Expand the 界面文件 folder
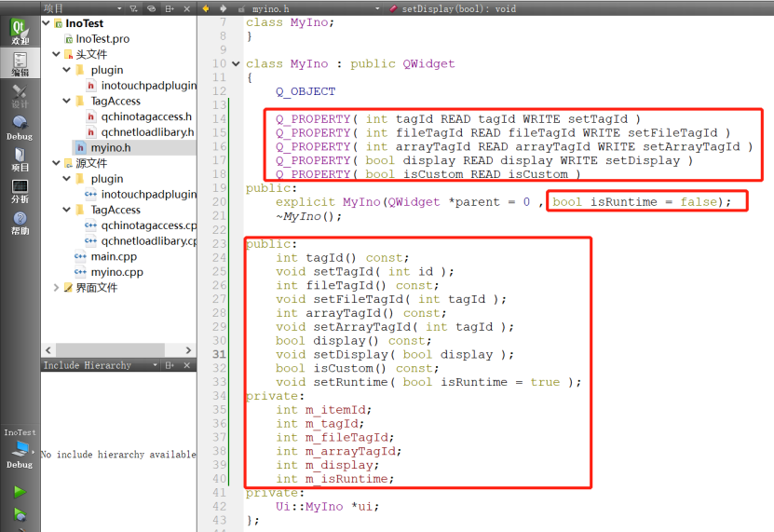The image size is (774, 532). pyautogui.click(x=57, y=288)
